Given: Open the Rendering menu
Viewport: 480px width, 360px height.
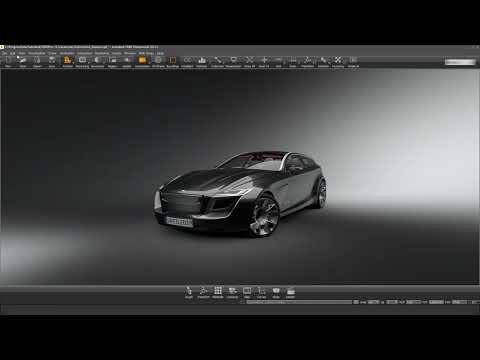Looking at the screenshot, I should (x=102, y=53).
